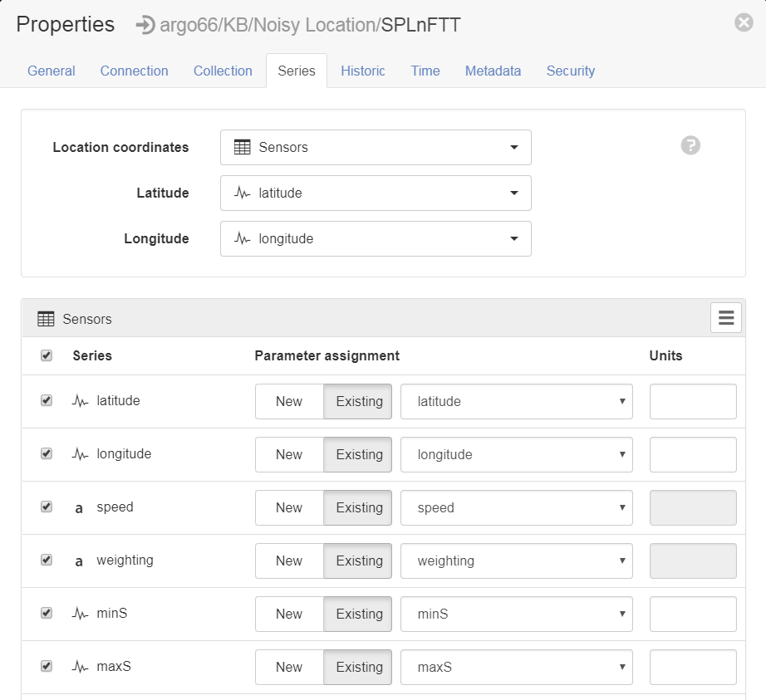Switch to the Metadata tab
The image size is (766, 700).
[x=493, y=71]
